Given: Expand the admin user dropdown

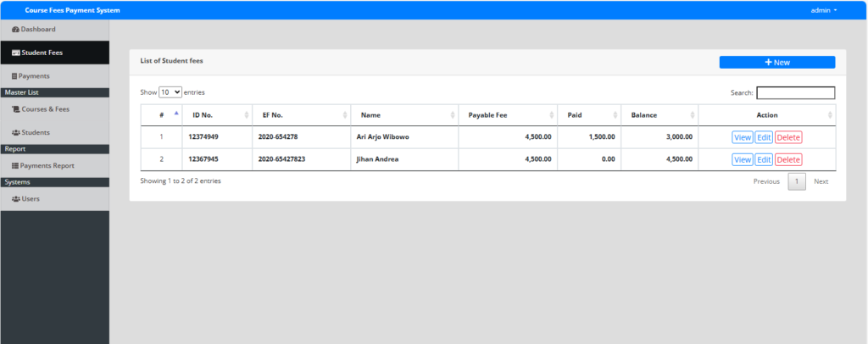Looking at the screenshot, I should coord(823,10).
